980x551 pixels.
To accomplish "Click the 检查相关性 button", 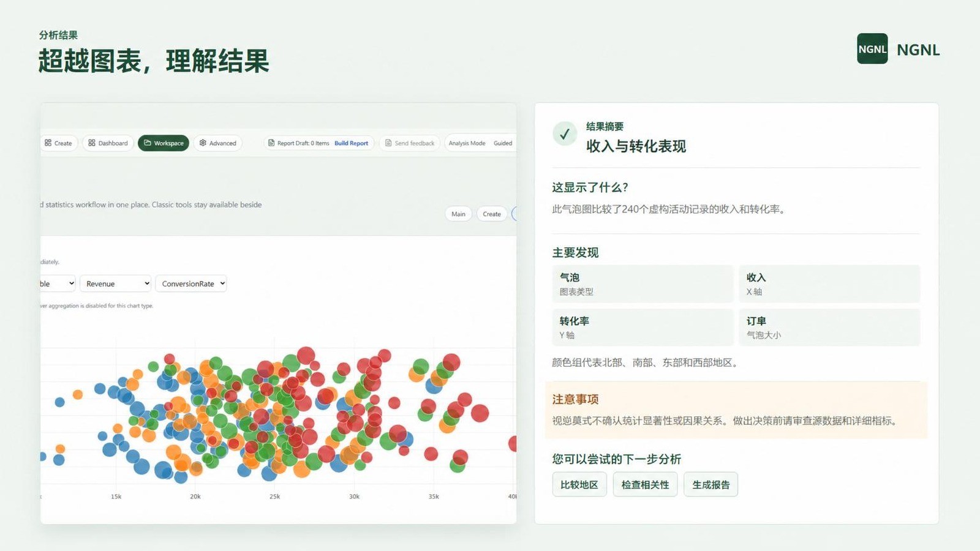I will [x=645, y=484].
